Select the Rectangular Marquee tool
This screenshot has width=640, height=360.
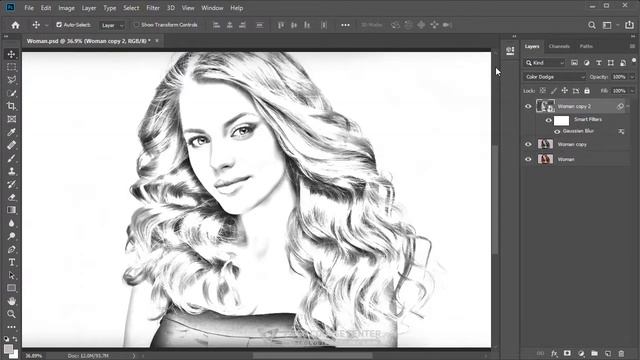click(x=11, y=67)
